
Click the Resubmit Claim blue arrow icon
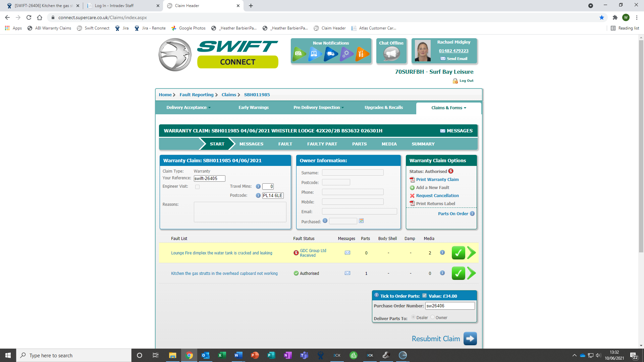click(x=470, y=339)
